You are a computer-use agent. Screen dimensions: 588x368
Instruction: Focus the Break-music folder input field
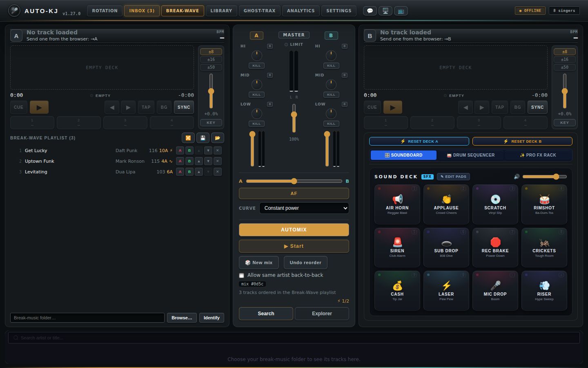tap(87, 318)
